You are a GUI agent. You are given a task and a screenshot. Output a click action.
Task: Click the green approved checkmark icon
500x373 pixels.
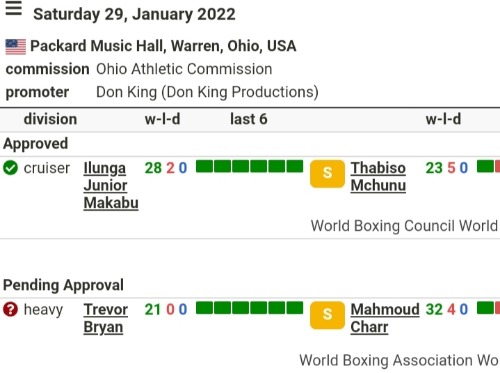pos(10,168)
